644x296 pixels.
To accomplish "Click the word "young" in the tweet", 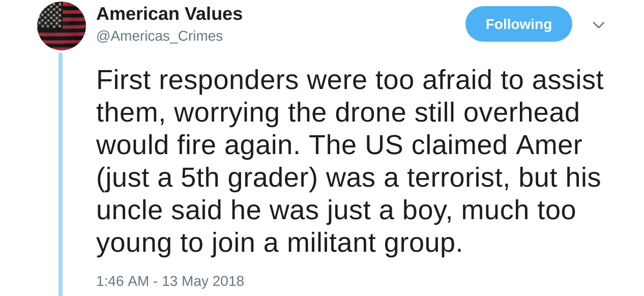I will [134, 243].
